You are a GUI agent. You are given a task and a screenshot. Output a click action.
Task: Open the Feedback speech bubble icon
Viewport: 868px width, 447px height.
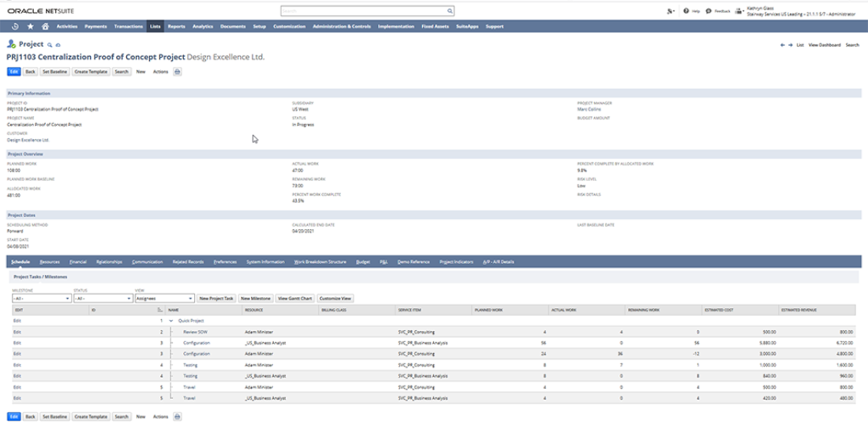[709, 12]
